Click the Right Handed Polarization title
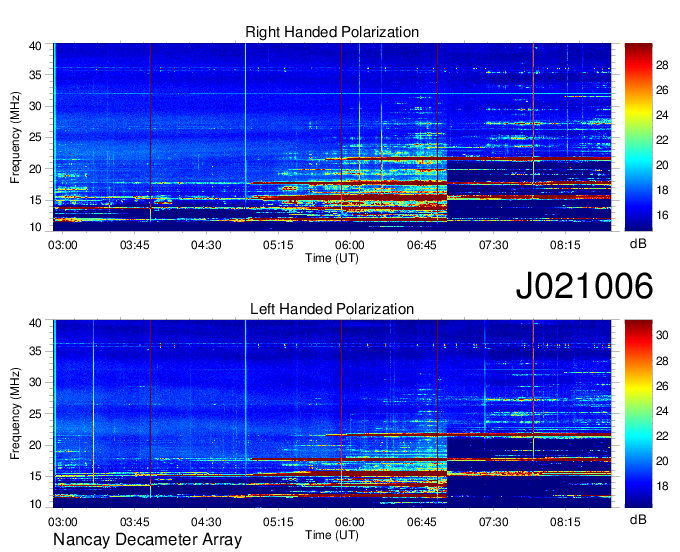The image size is (680, 552). [332, 32]
